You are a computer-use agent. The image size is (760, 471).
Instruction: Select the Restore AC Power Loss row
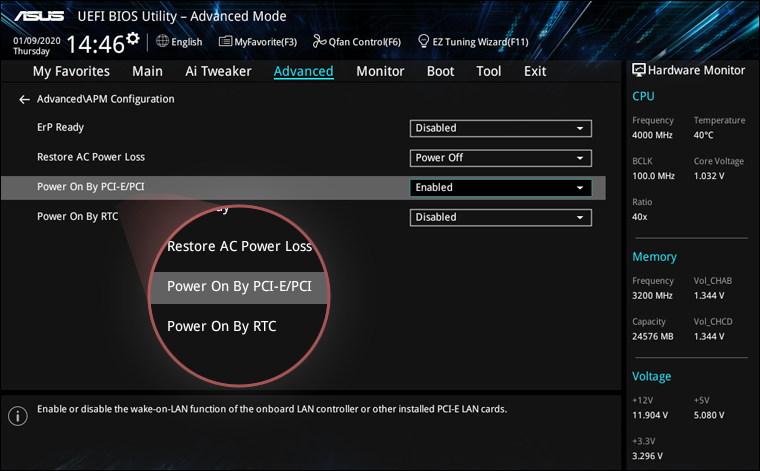pyautogui.click(x=303, y=157)
